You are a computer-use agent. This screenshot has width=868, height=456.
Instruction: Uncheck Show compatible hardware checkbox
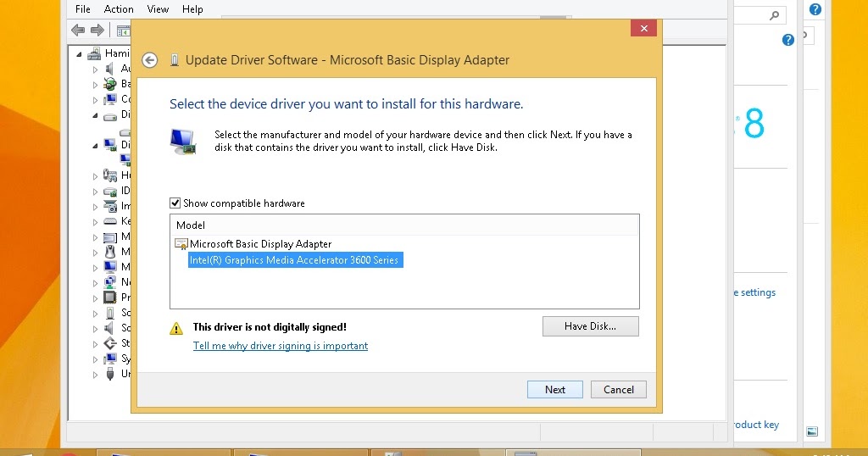tap(175, 203)
